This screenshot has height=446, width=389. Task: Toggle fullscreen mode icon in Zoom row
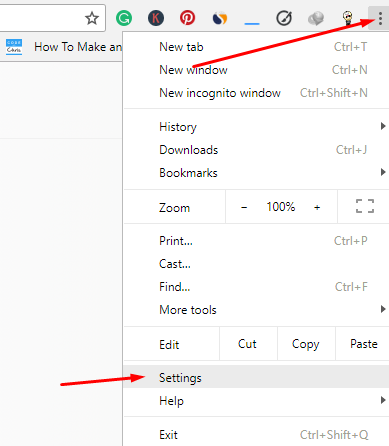pos(365,206)
